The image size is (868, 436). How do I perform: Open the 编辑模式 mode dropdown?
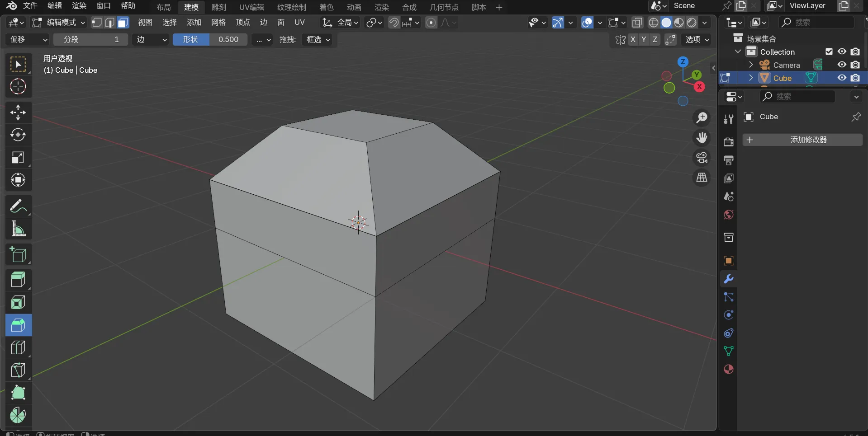59,23
